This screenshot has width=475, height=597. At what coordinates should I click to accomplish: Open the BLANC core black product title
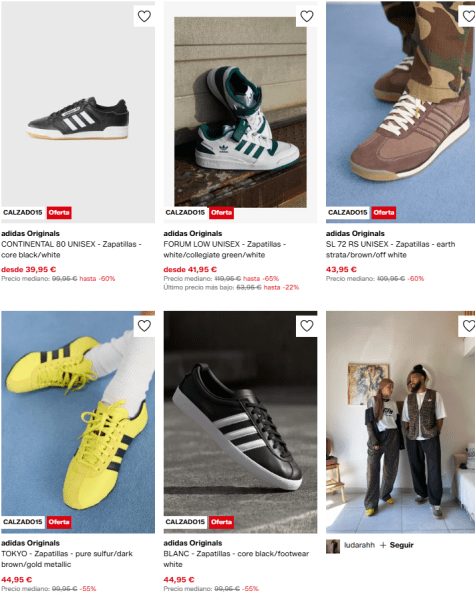(236, 559)
